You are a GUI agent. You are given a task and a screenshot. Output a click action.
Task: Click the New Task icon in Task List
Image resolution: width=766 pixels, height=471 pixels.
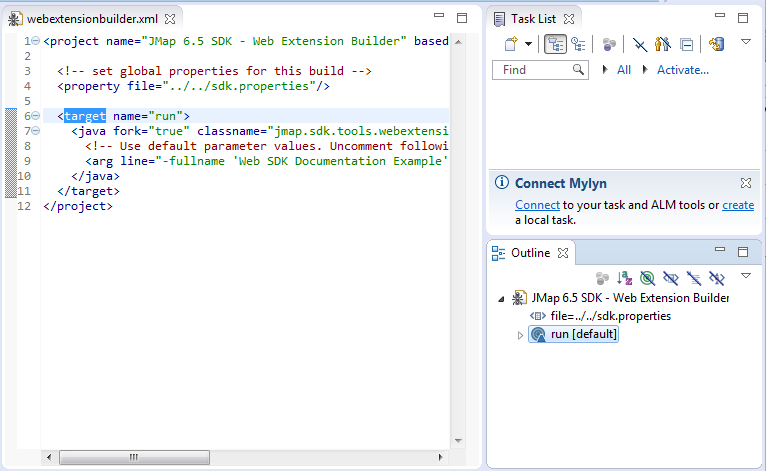(510, 44)
